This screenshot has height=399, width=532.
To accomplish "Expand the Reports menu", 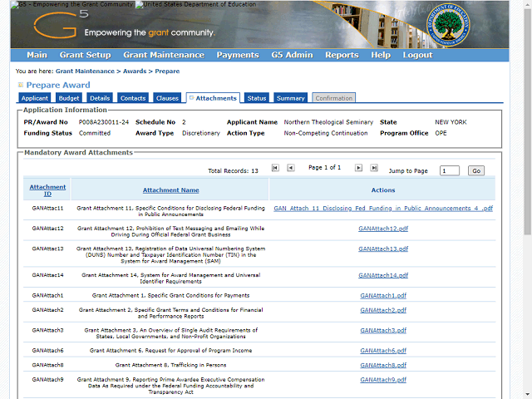I will pyautogui.click(x=342, y=55).
